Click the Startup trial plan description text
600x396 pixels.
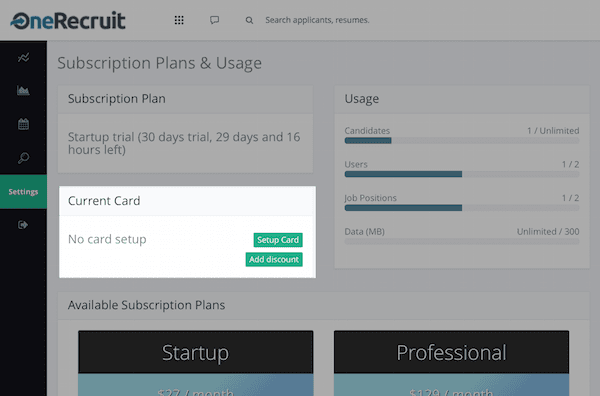point(184,143)
